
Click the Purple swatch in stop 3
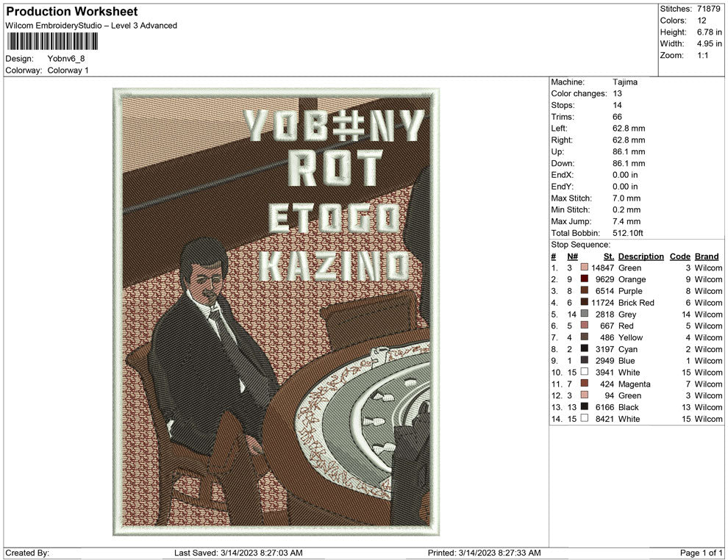click(x=585, y=290)
